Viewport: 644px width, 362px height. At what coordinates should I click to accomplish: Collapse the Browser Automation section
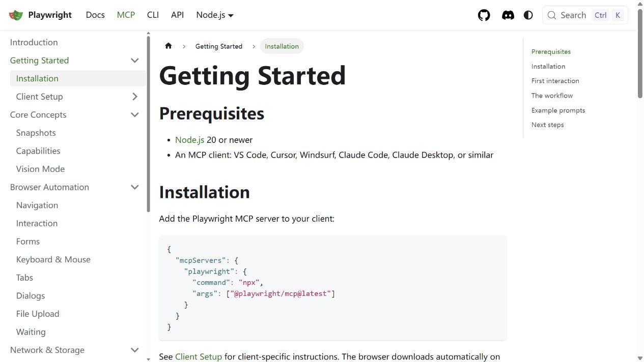[134, 187]
